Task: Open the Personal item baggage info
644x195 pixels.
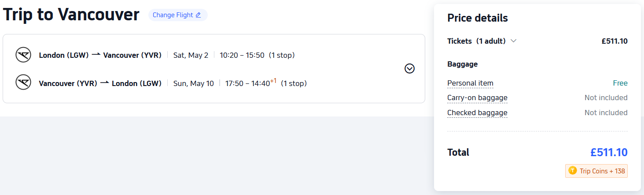Action: coord(470,83)
